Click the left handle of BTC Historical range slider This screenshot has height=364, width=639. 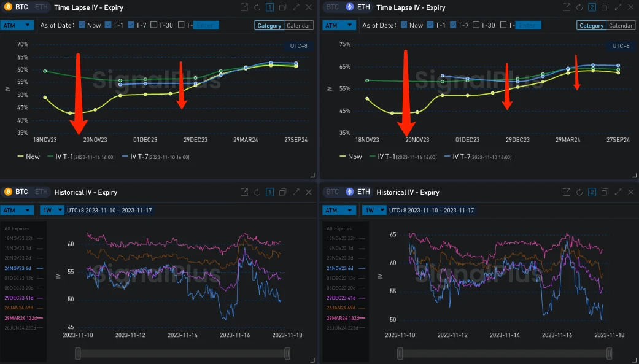point(77,354)
